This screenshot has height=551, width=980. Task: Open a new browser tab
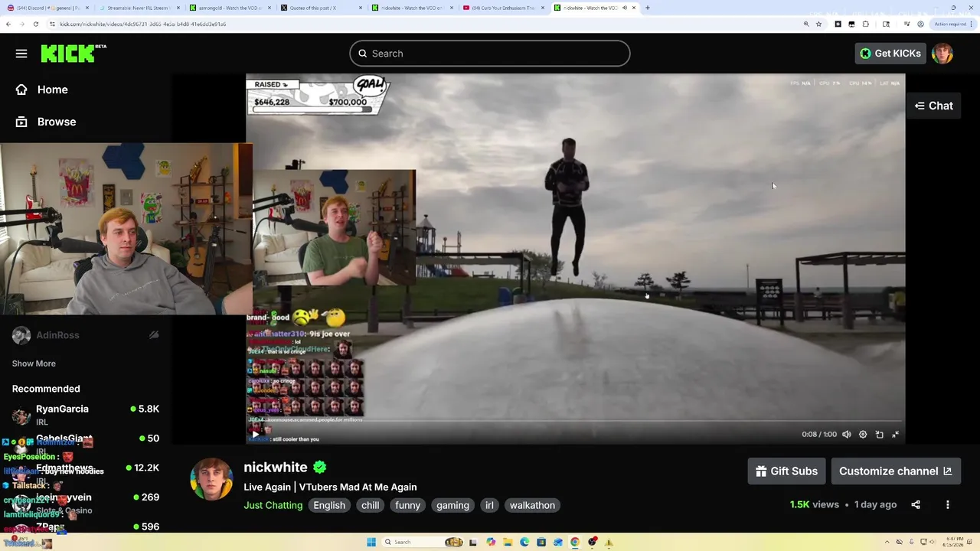point(648,8)
